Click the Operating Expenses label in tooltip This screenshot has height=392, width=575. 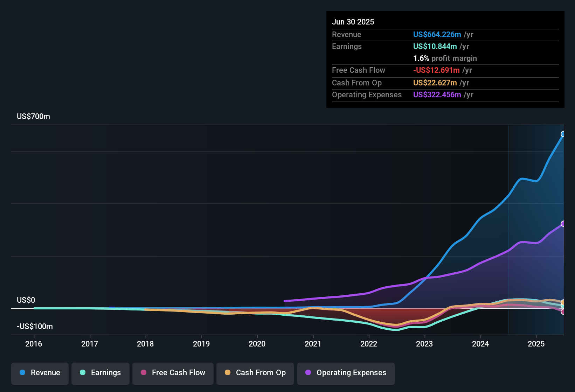[x=367, y=94]
